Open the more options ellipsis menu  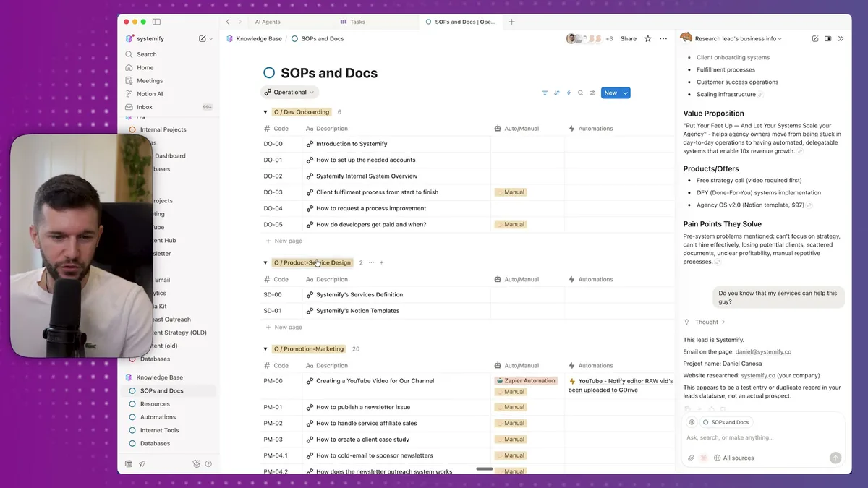(x=663, y=38)
